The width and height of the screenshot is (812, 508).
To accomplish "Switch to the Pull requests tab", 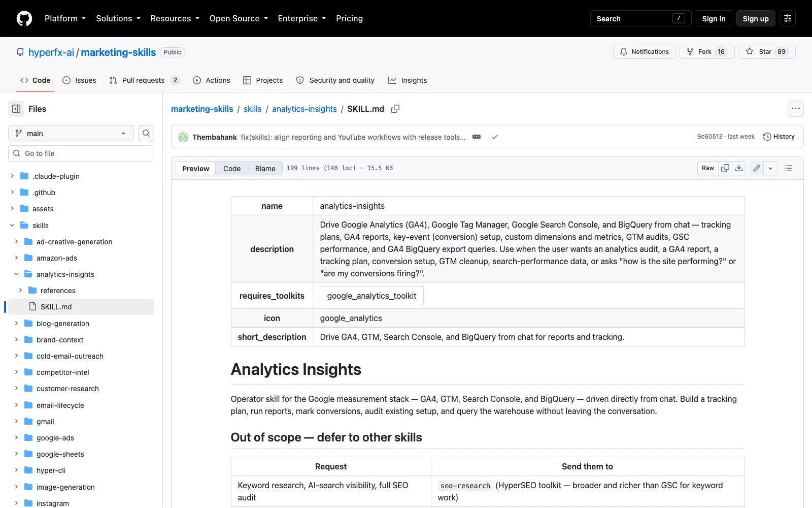I will click(x=145, y=80).
